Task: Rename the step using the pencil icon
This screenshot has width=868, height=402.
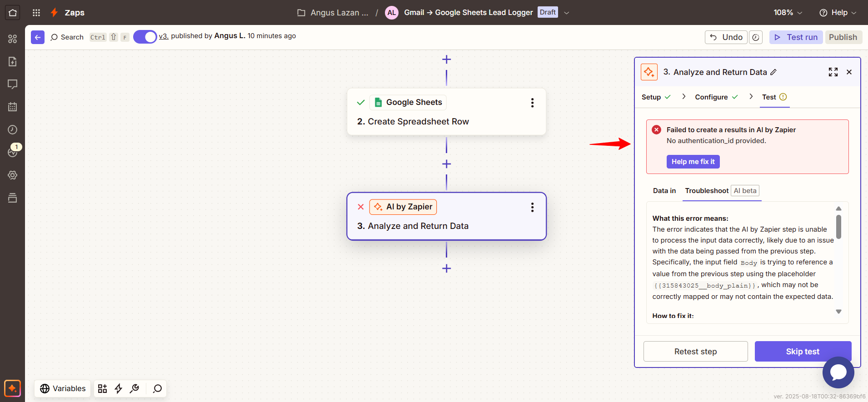Action: 773,72
